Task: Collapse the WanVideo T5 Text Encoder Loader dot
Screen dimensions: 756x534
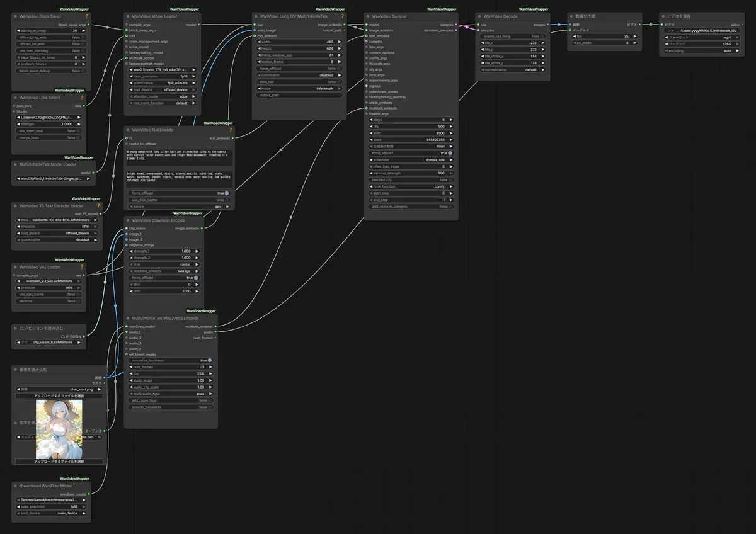Action: (x=16, y=205)
